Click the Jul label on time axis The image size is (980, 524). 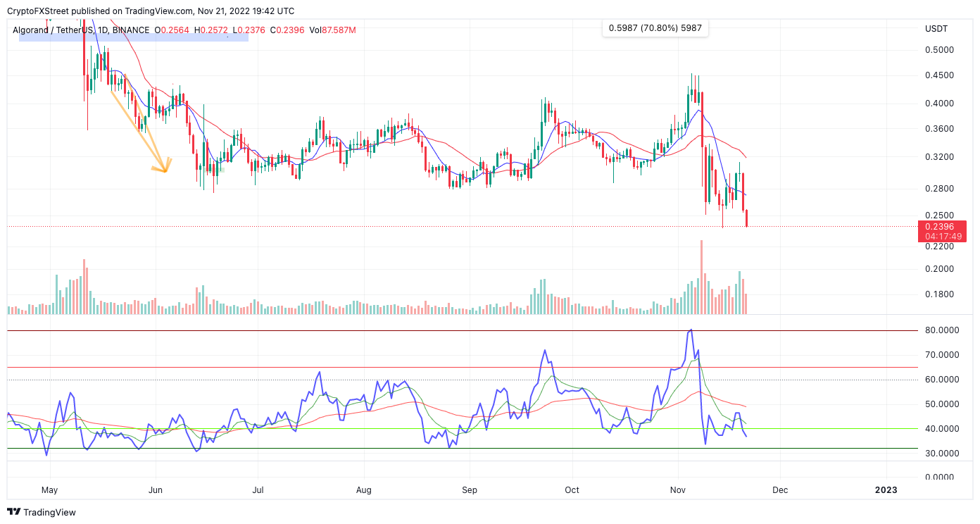[258, 489]
